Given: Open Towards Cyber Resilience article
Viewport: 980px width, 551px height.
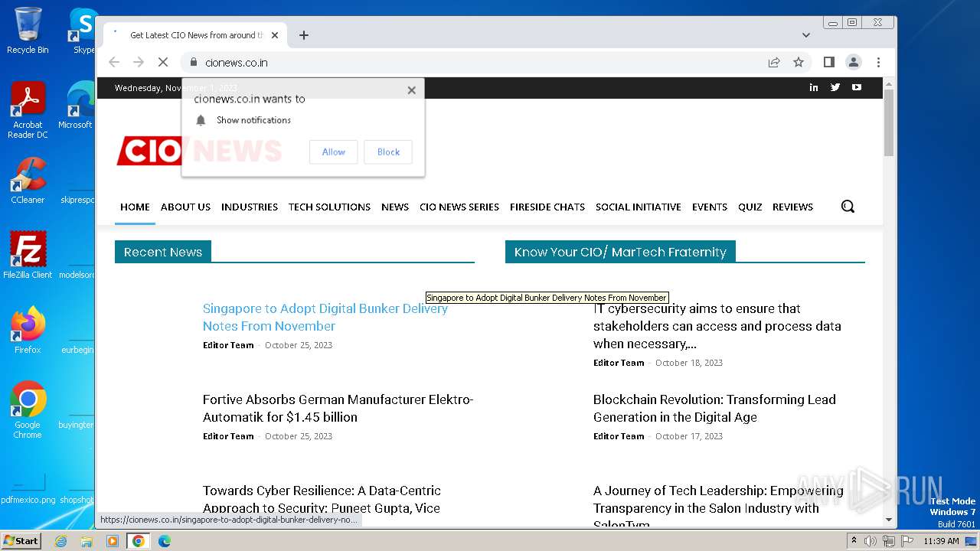Looking at the screenshot, I should point(322,499).
